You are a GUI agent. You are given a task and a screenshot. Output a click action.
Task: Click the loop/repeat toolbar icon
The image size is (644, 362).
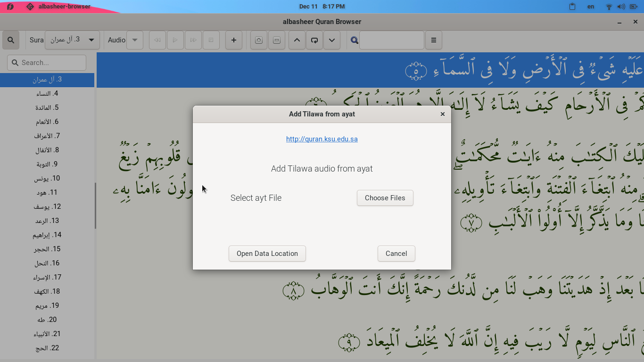[x=314, y=40]
